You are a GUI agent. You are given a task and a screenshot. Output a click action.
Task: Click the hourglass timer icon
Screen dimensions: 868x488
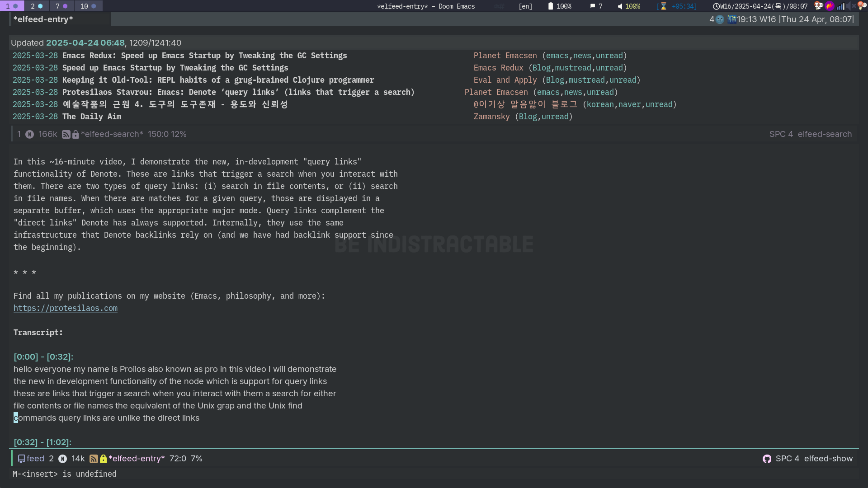(663, 6)
